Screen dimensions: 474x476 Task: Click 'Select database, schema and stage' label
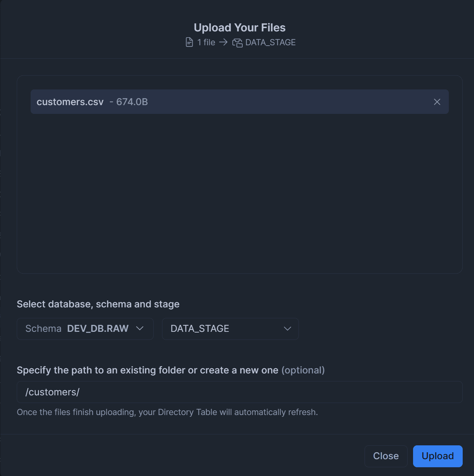[x=98, y=304]
